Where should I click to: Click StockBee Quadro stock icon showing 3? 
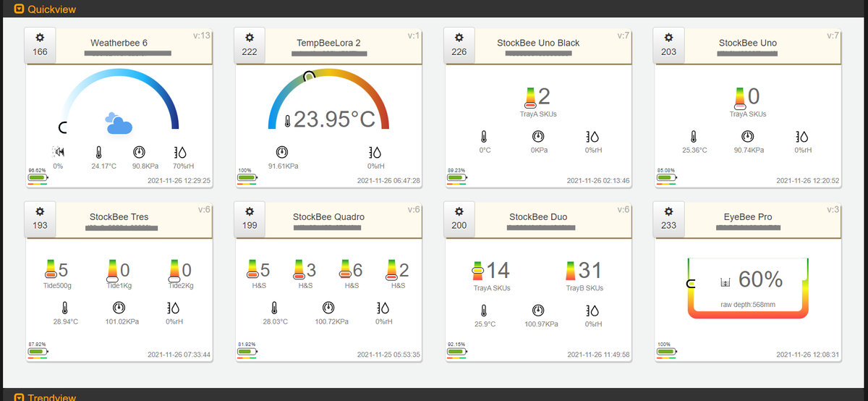(x=299, y=270)
